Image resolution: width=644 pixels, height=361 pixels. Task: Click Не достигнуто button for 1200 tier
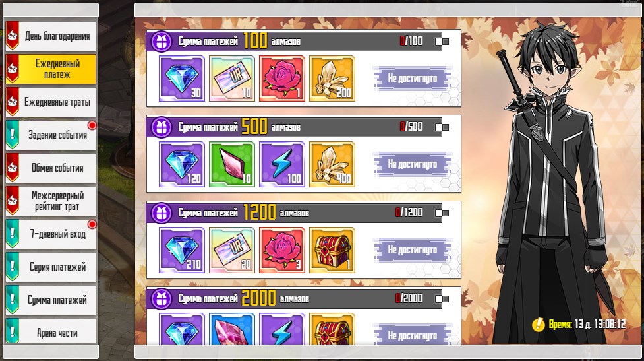tap(413, 249)
